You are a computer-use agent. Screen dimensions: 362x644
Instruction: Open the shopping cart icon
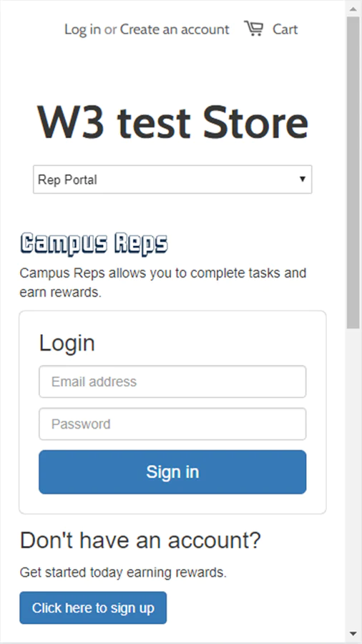(254, 29)
